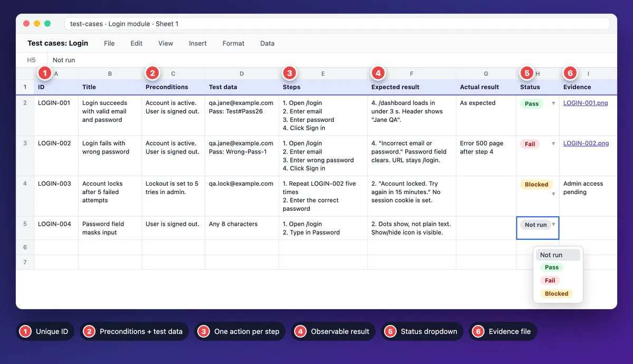Select column F header
633x364 pixels.
click(x=411, y=74)
